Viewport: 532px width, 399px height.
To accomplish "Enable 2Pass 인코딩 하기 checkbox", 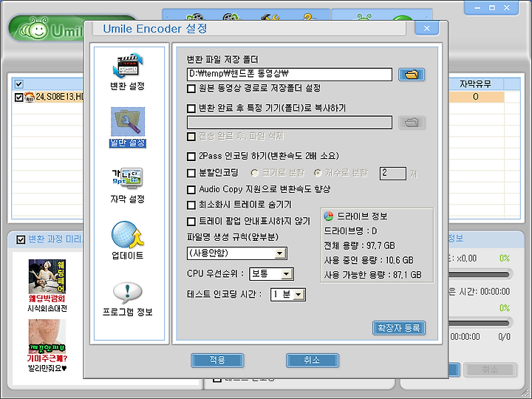I will (191, 156).
